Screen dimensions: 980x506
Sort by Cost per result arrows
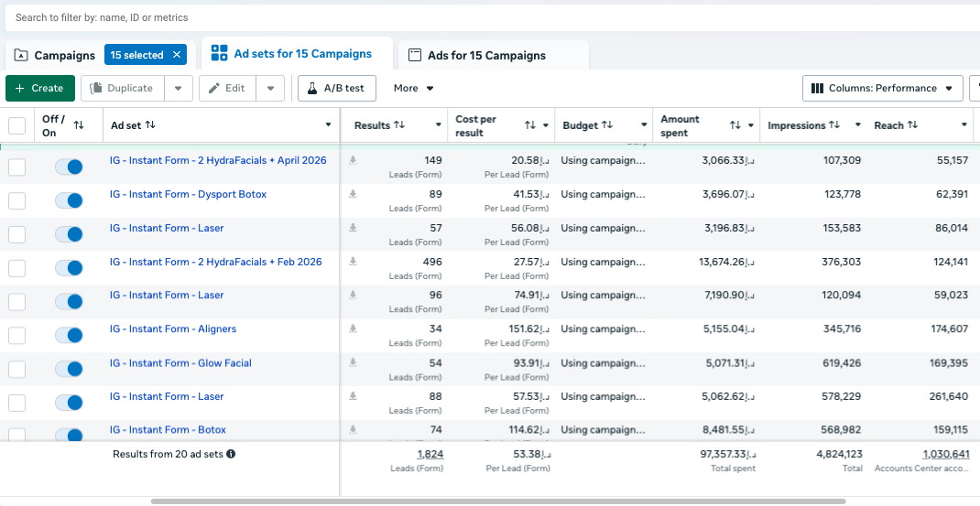click(530, 125)
